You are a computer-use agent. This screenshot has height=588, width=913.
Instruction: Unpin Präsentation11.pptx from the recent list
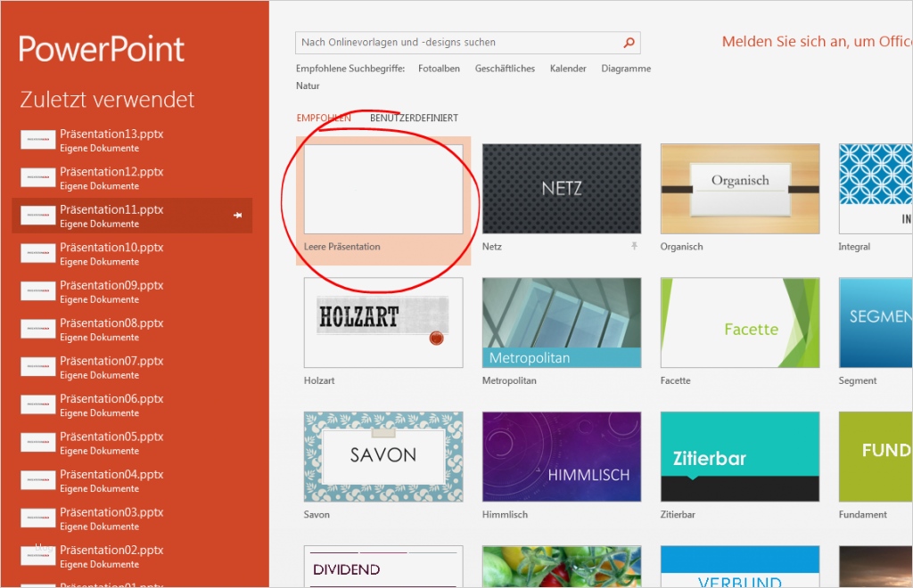(240, 216)
